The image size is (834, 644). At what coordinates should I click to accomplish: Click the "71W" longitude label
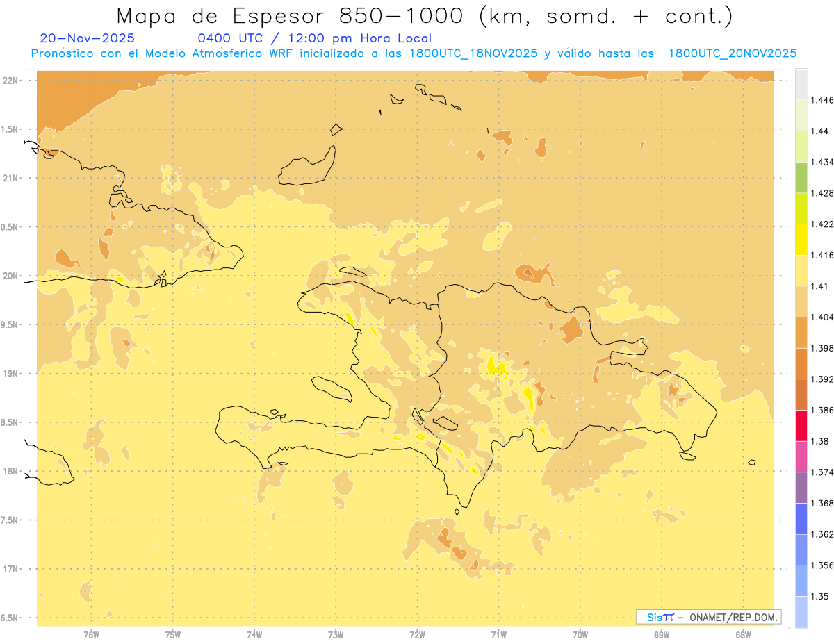click(498, 635)
